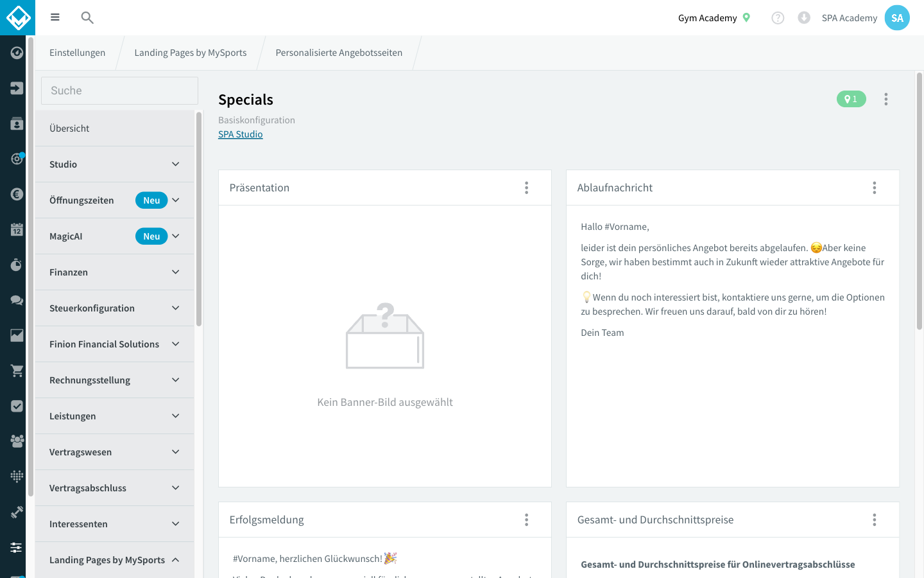Click the green location badge showing 1
The image size is (924, 578).
point(851,99)
